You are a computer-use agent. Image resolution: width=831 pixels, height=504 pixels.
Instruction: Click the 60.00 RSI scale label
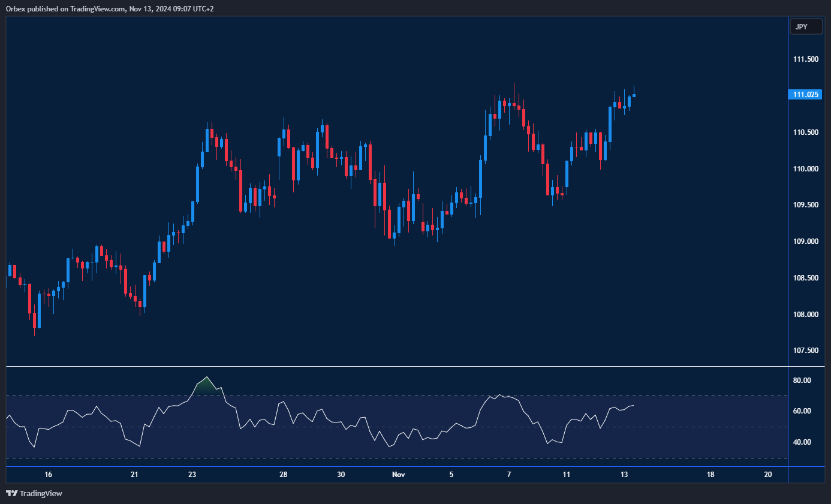click(x=802, y=411)
